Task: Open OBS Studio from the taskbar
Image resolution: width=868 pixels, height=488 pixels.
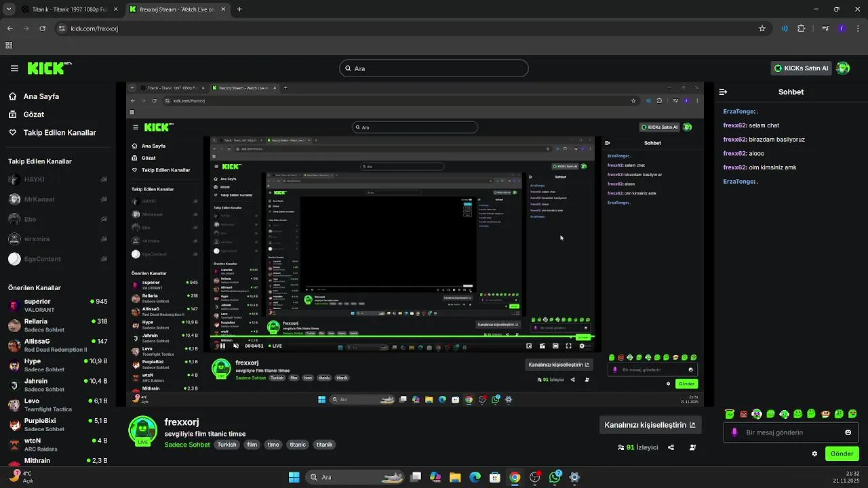Action: [x=535, y=477]
